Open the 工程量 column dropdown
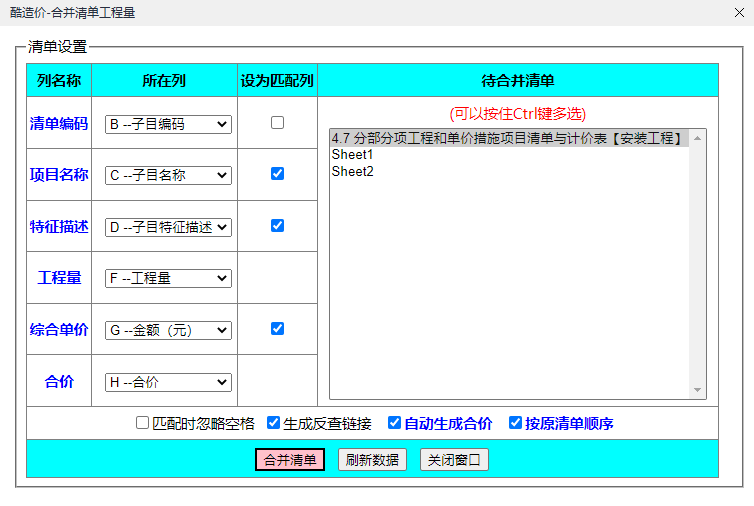 coord(168,278)
